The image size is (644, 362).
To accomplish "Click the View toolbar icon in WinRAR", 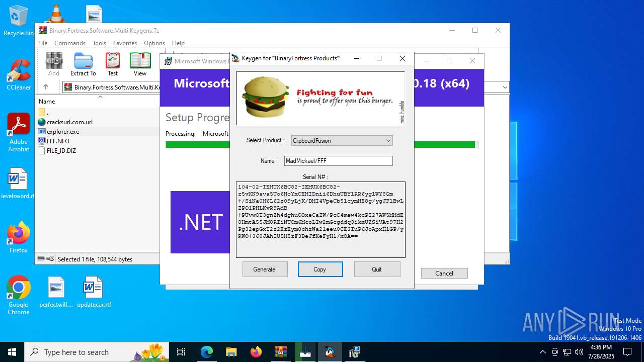I will (140, 64).
